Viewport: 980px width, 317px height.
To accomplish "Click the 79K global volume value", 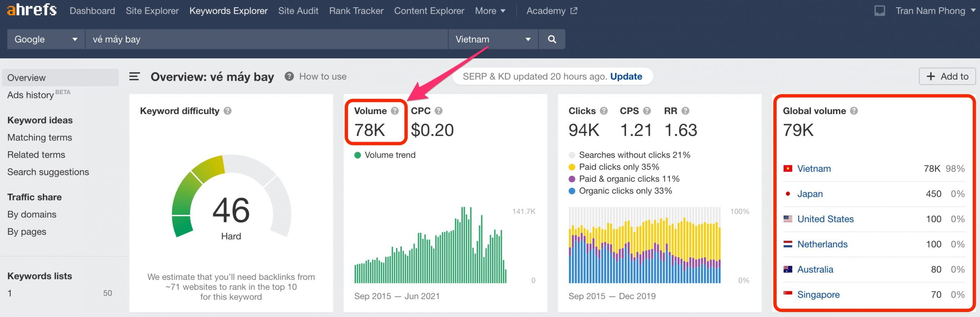I will [x=798, y=130].
